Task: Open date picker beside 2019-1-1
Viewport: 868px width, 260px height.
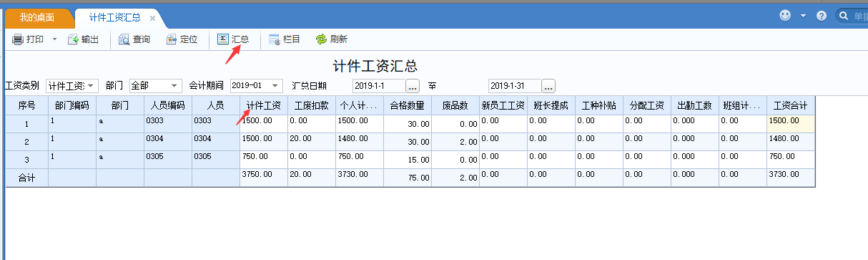Action: pyautogui.click(x=413, y=86)
